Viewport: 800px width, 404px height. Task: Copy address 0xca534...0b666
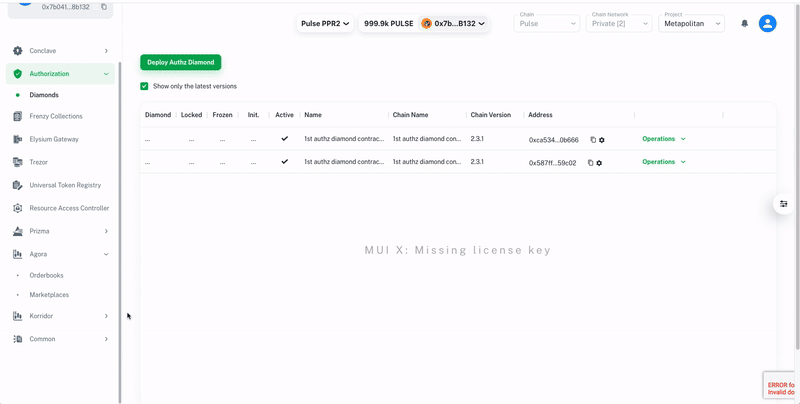[592, 140]
